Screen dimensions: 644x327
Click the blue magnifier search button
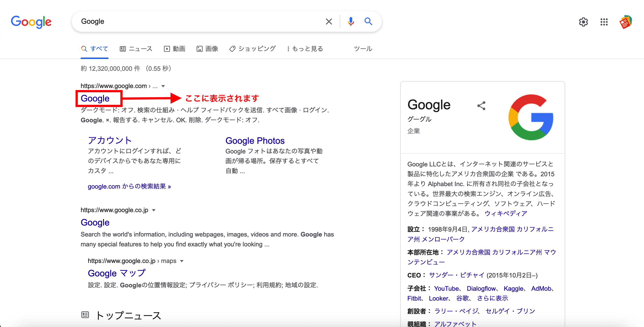(368, 22)
